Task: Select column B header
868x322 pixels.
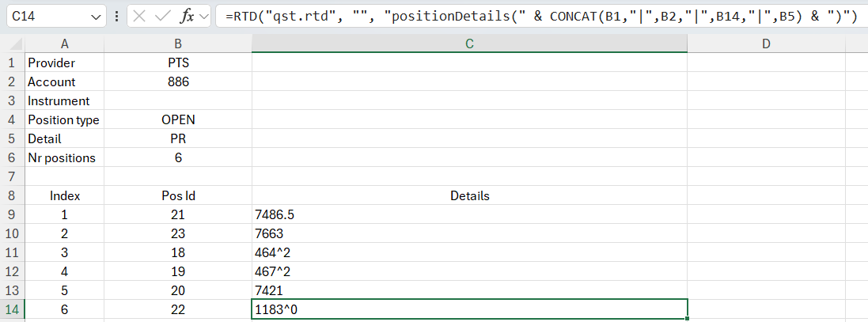Action: 178,44
